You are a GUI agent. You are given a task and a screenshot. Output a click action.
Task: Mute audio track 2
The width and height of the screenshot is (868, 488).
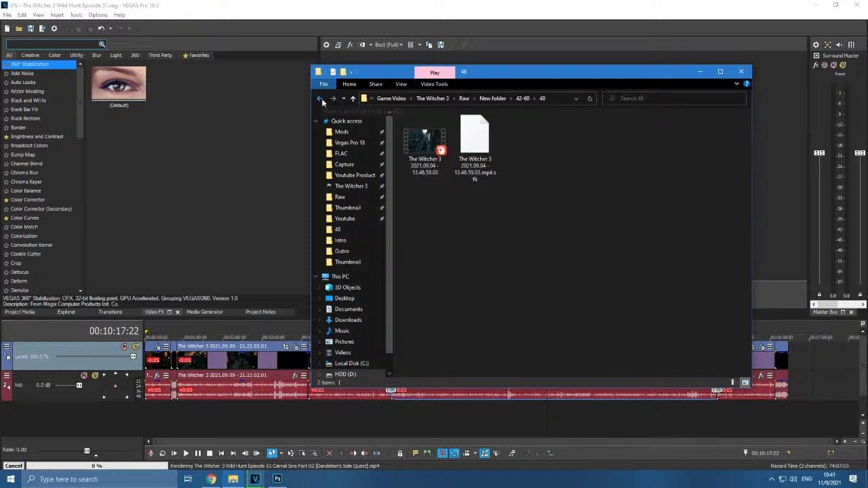click(x=84, y=375)
